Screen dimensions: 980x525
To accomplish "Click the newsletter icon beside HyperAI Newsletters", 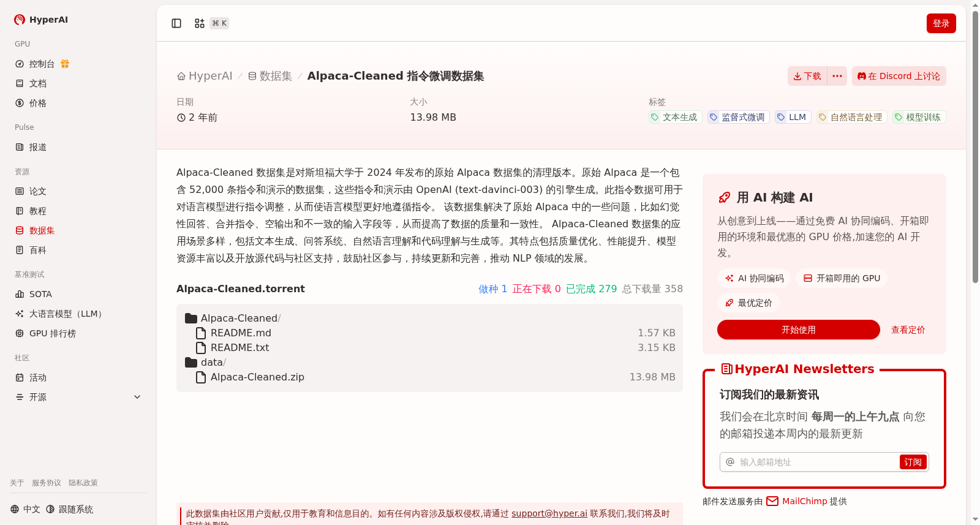I will tap(727, 369).
